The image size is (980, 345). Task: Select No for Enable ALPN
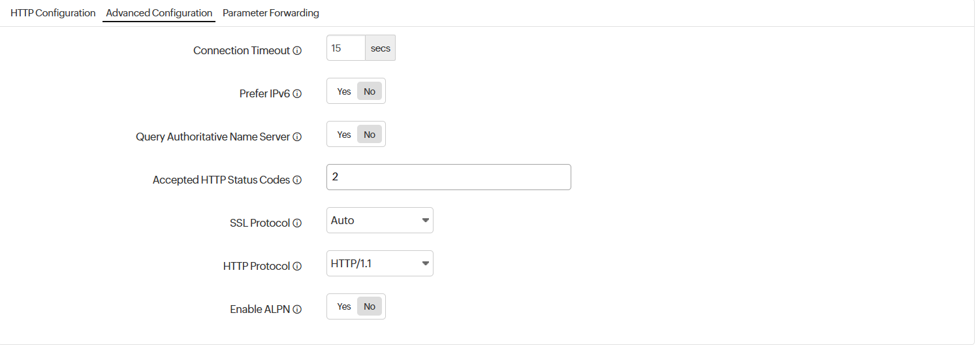pos(370,306)
